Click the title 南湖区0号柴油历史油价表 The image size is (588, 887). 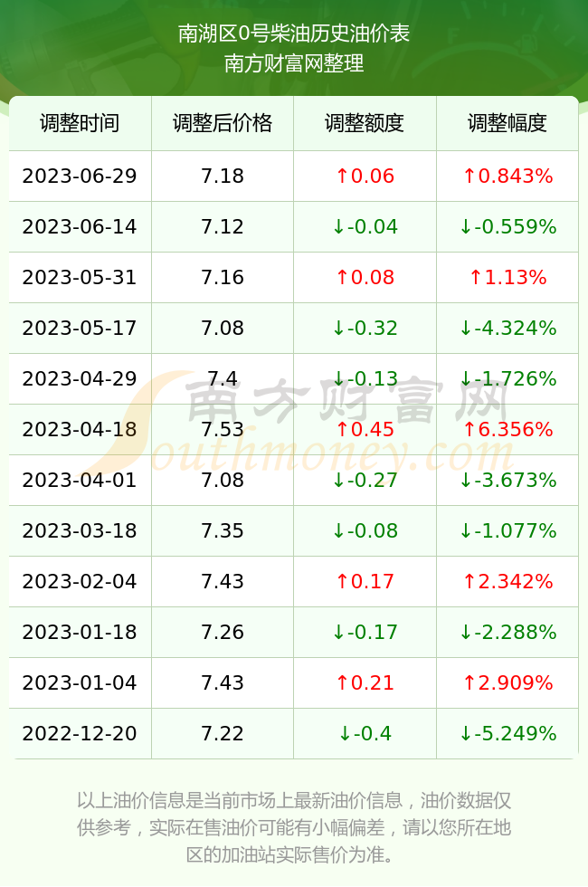[293, 33]
